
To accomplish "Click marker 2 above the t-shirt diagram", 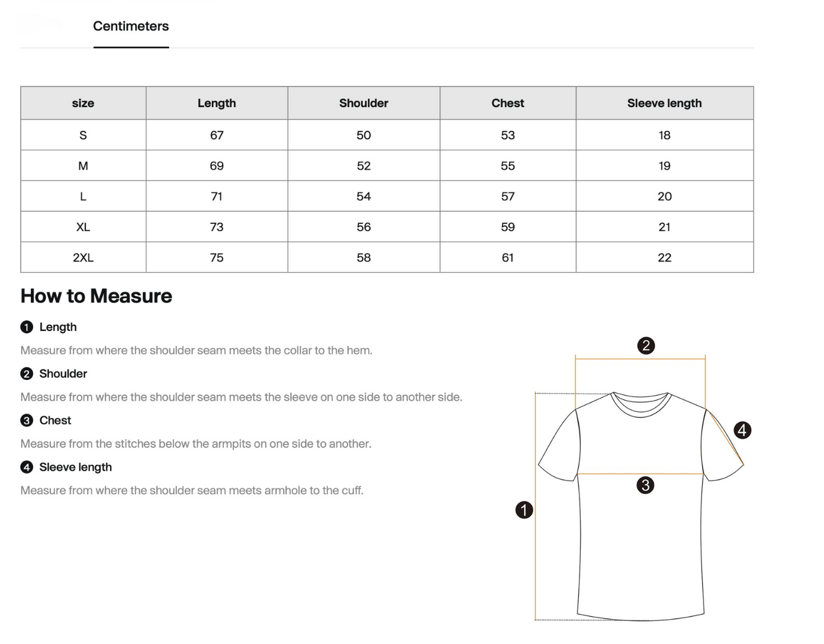I will [646, 346].
